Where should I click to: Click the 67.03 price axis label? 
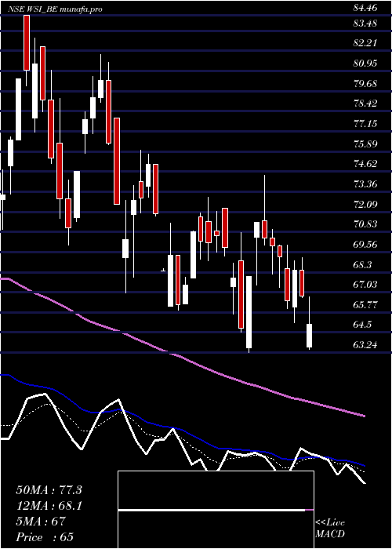(x=365, y=284)
